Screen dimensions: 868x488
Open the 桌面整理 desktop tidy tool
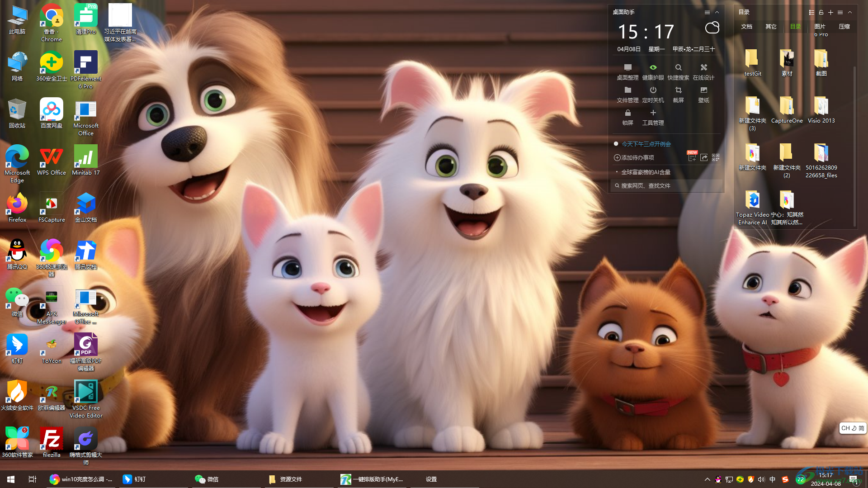[627, 71]
